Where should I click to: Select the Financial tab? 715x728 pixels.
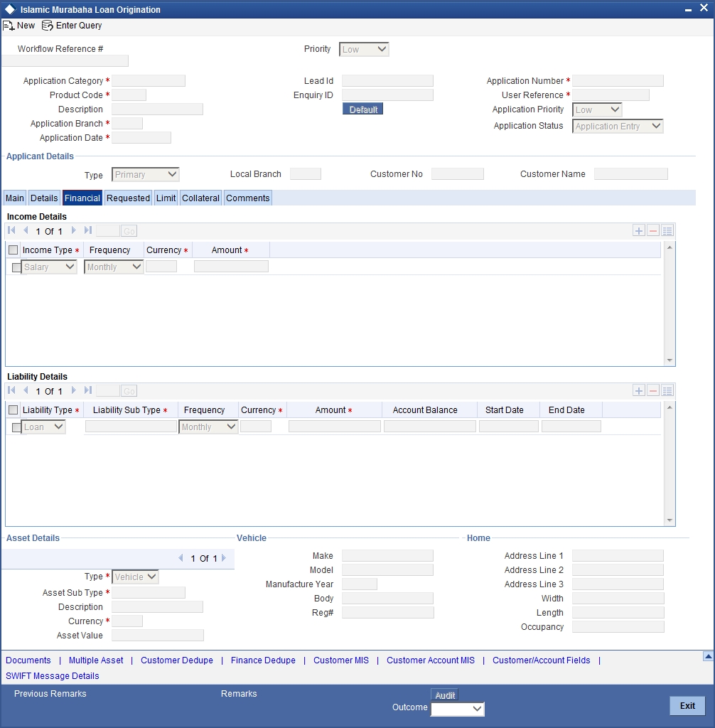click(82, 198)
